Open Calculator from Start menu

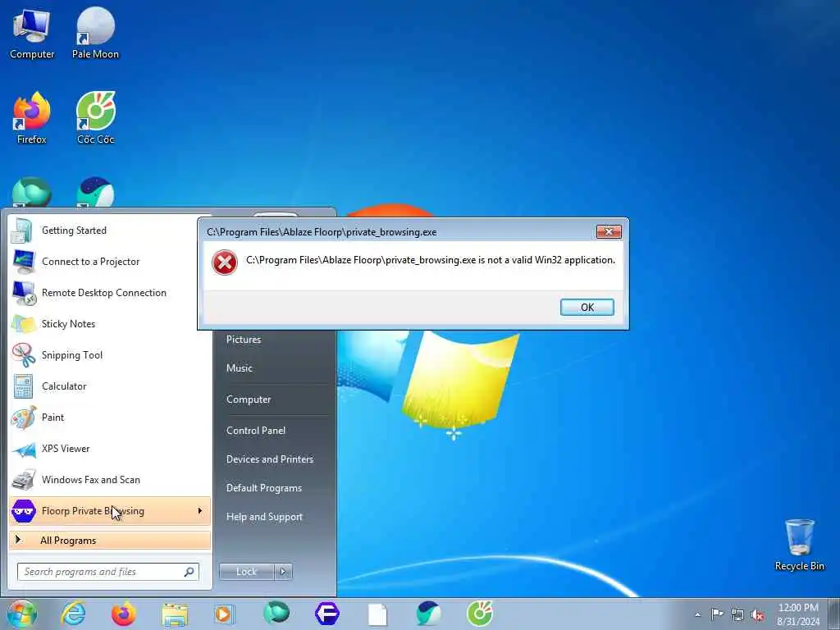point(110,386)
